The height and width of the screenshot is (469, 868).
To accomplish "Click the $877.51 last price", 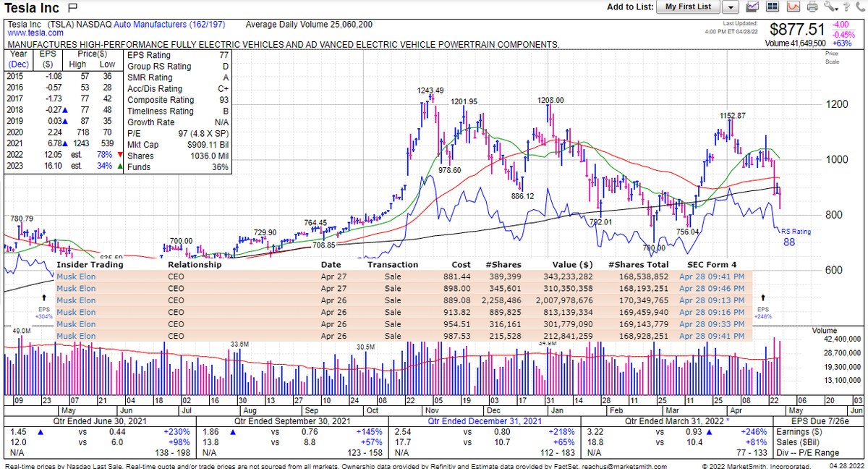I will pyautogui.click(x=797, y=30).
